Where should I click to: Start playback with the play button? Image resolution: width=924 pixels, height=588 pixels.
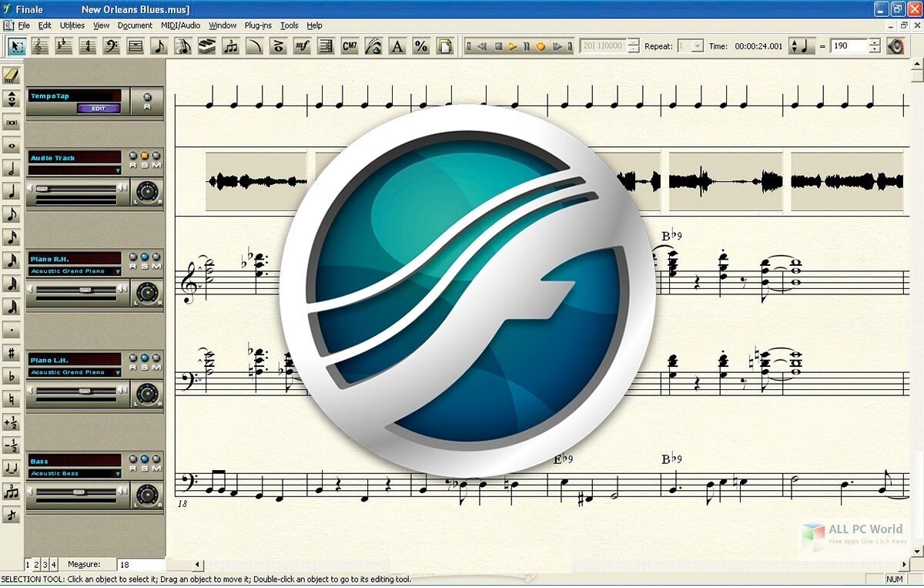(x=512, y=46)
